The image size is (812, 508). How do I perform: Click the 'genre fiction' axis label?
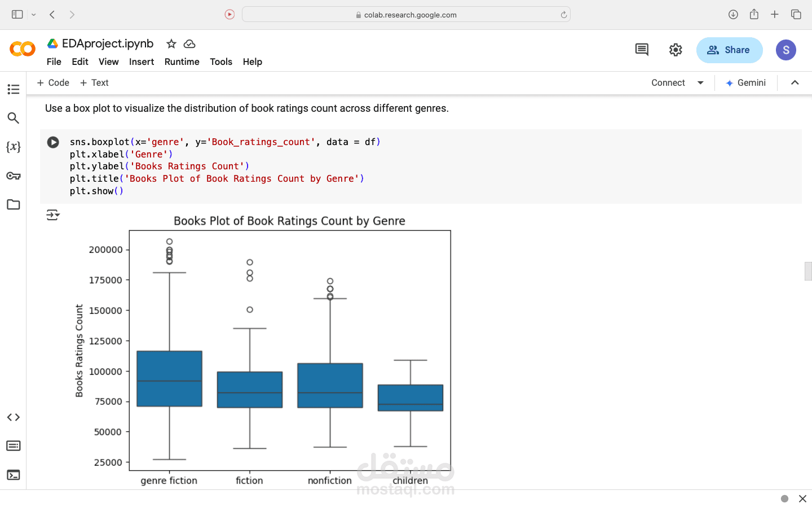click(x=169, y=480)
